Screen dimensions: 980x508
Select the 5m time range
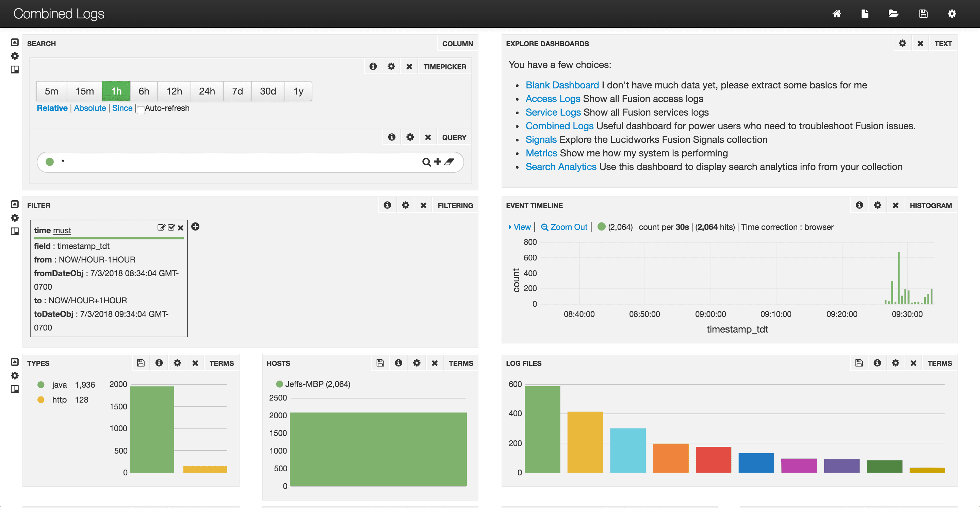[x=51, y=91]
